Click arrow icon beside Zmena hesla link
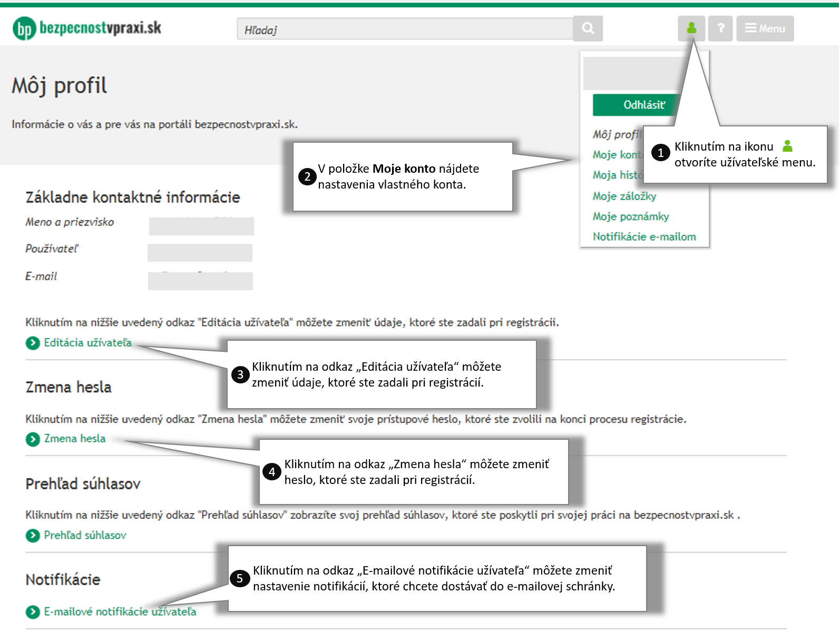 coord(33,439)
